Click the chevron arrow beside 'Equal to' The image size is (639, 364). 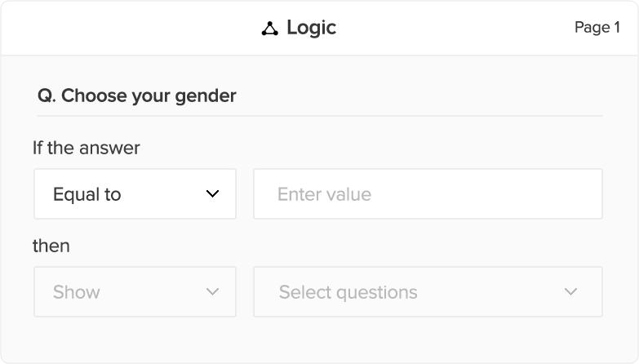tap(213, 194)
